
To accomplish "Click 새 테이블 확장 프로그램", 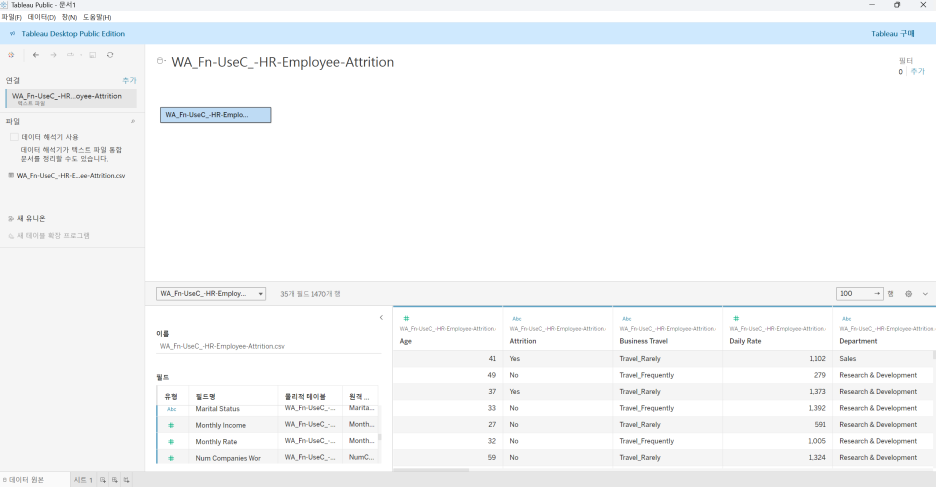I will [x=49, y=236].
